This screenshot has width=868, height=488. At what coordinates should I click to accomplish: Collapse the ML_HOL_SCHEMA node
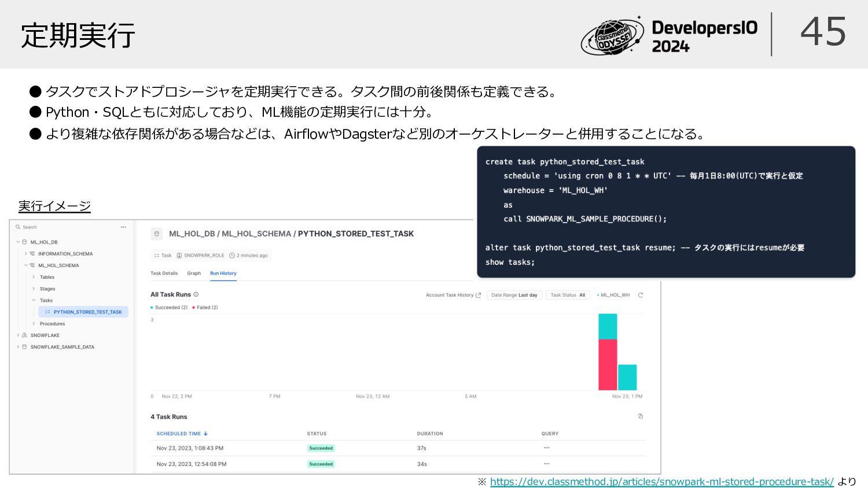(x=26, y=265)
